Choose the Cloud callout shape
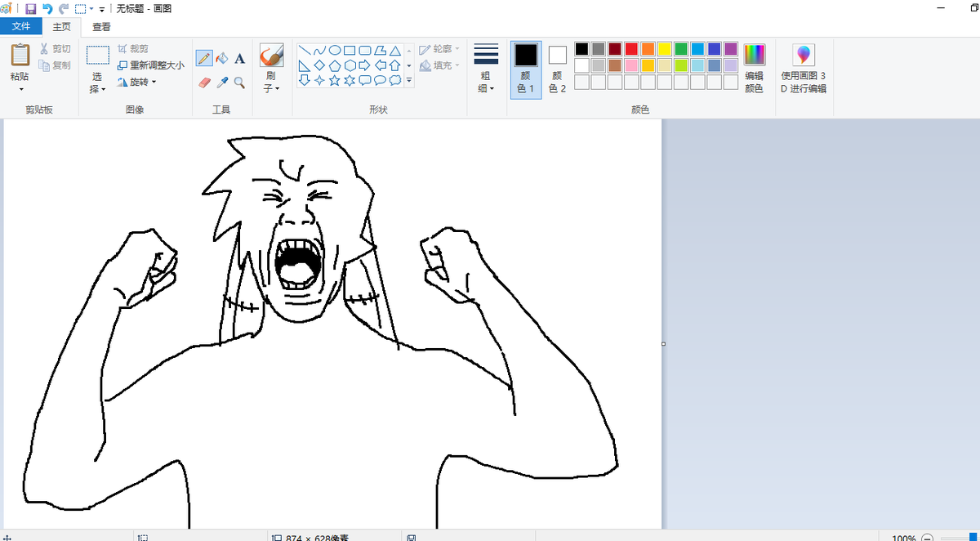Viewport: 980px width, 541px height. [395, 80]
